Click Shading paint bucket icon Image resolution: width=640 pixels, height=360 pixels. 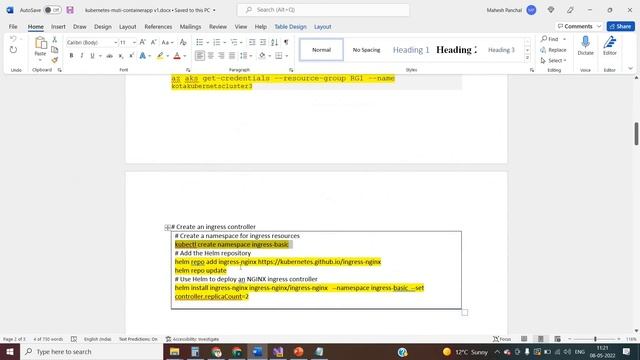[x=262, y=56]
